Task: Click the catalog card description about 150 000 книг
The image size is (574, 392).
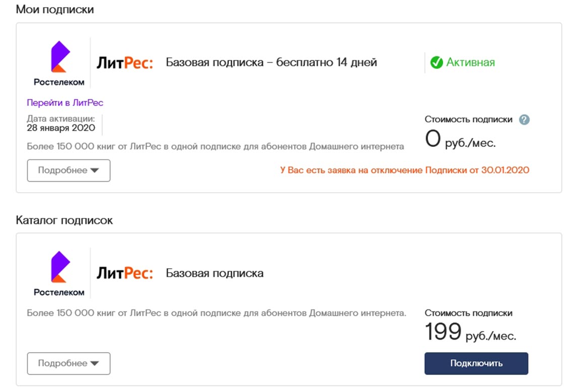Action: click(217, 313)
